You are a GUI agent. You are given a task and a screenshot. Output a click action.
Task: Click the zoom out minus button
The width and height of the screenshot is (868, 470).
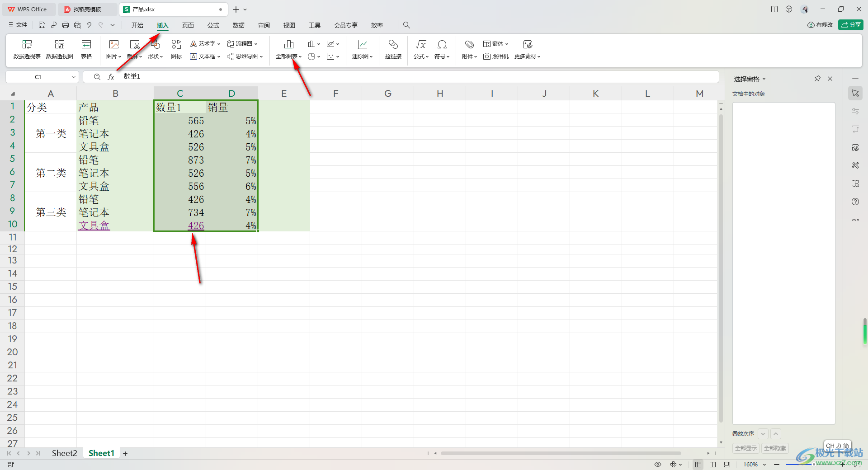click(x=777, y=465)
